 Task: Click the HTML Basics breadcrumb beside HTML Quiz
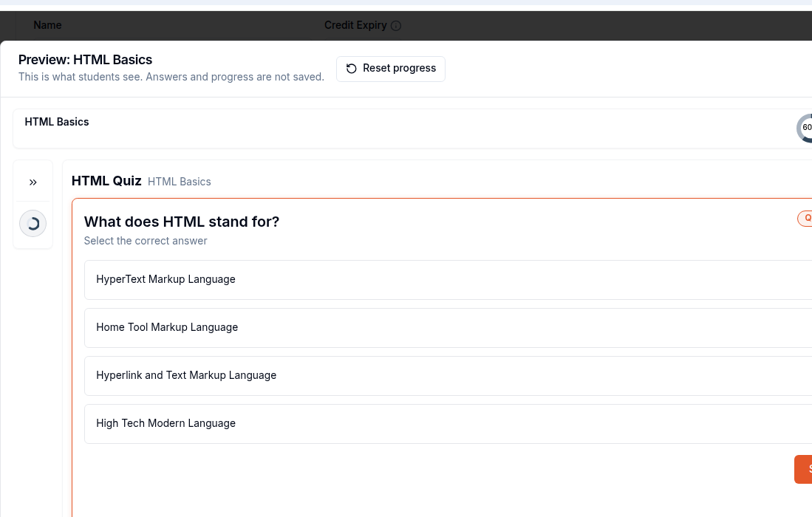(180, 182)
